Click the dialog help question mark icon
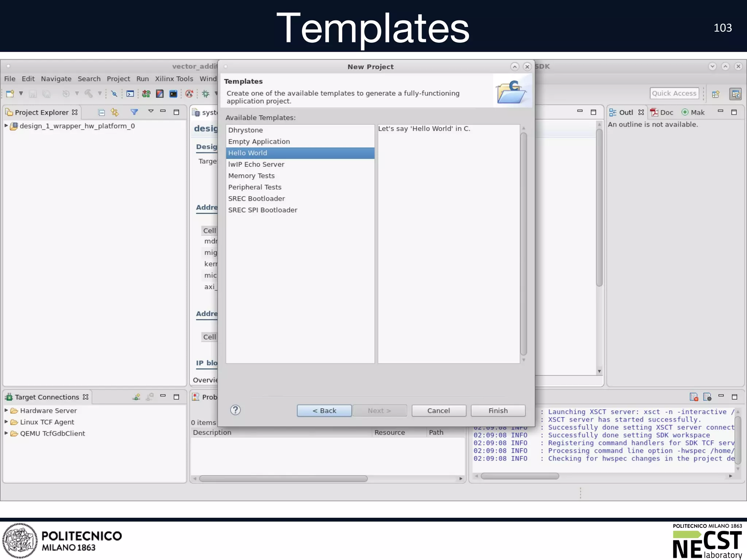This screenshot has width=747, height=560. 236,410
